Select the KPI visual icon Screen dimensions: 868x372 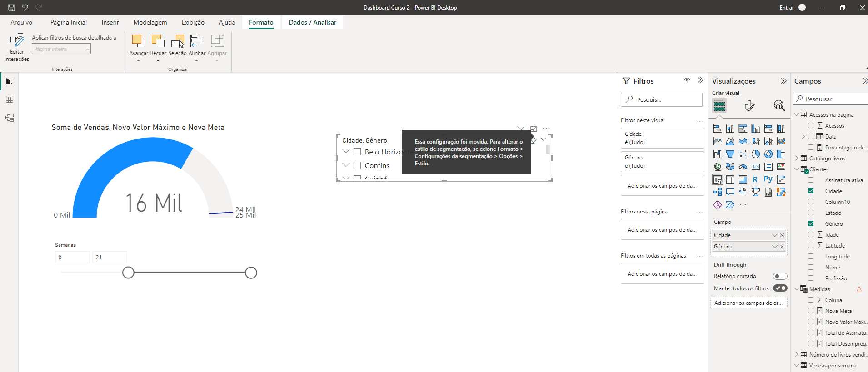(x=781, y=167)
